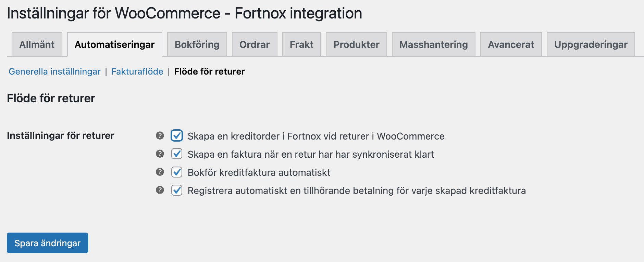Disable Skapa en kreditorder i Fortnox
This screenshot has width=644, height=262.
point(176,136)
